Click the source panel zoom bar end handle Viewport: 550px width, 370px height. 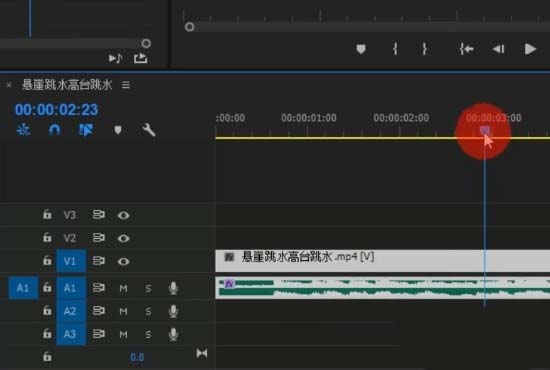click(x=146, y=43)
